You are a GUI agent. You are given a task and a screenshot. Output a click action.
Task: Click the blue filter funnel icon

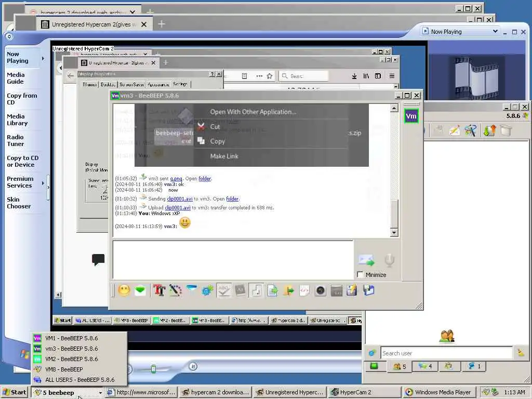click(x=191, y=290)
